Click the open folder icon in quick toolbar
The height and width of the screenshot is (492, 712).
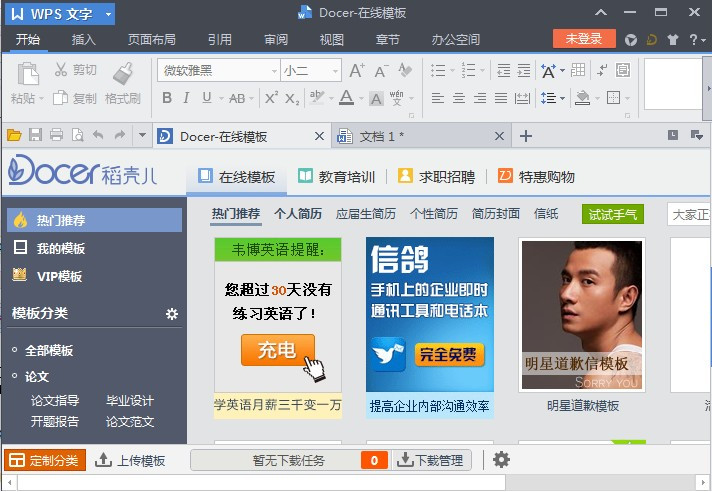pyautogui.click(x=14, y=135)
